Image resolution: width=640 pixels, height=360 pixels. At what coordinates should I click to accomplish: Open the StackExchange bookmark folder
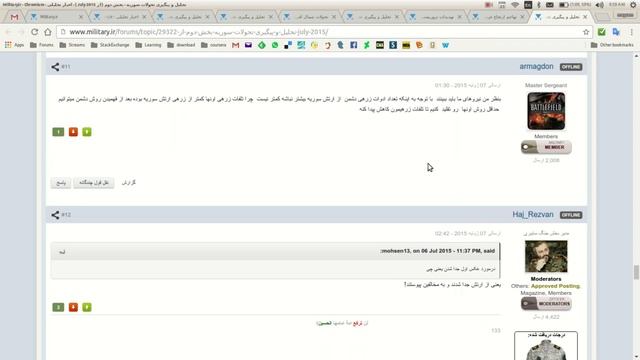click(110, 45)
